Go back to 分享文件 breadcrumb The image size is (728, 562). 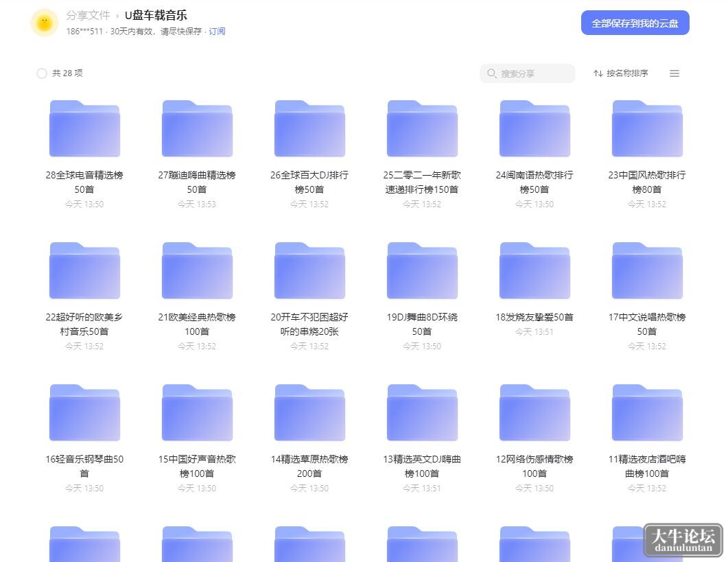pos(88,15)
